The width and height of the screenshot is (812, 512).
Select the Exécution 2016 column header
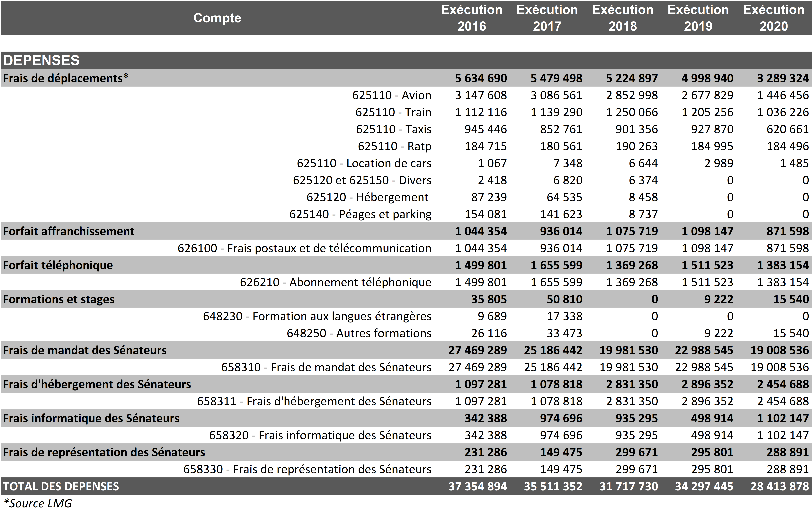coord(471,18)
